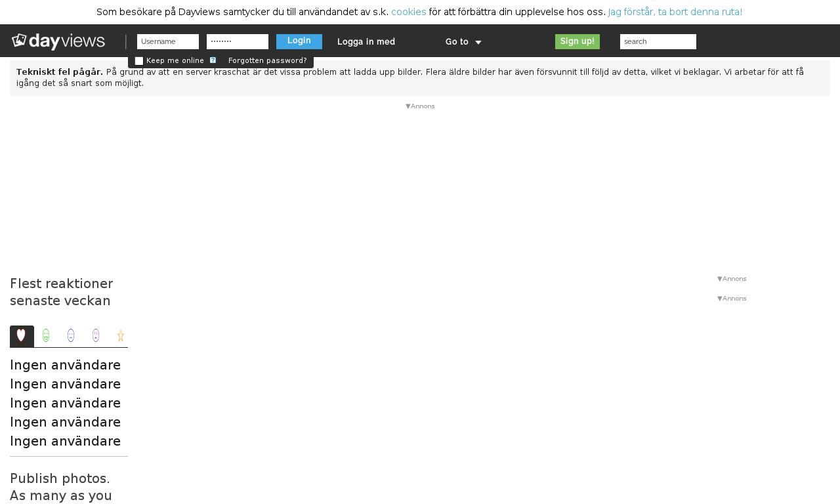Click the first Ingen användare entry

[66, 365]
